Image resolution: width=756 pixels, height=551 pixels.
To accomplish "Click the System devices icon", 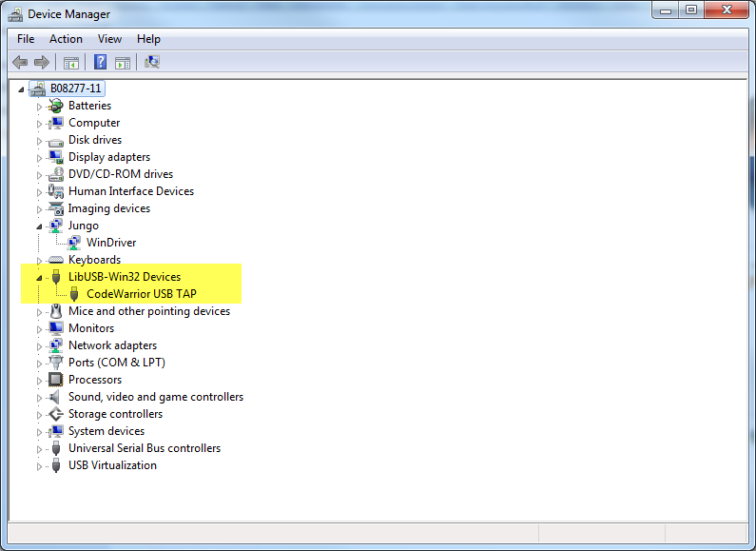I will pos(56,431).
